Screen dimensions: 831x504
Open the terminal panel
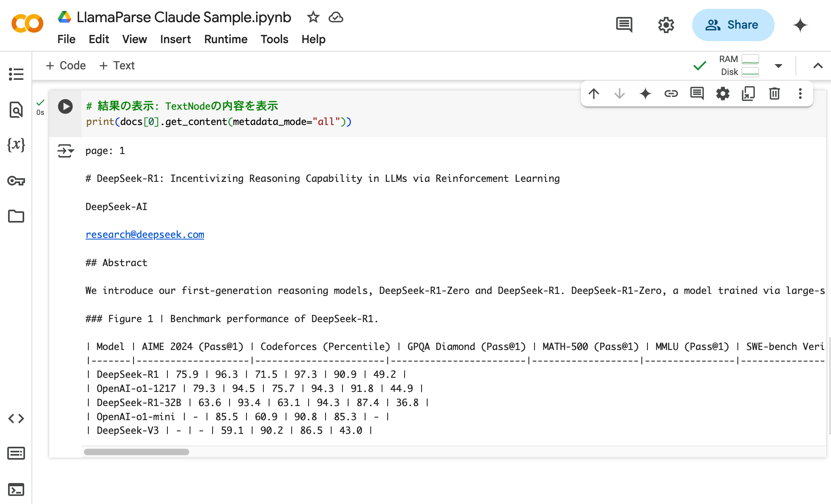16,489
